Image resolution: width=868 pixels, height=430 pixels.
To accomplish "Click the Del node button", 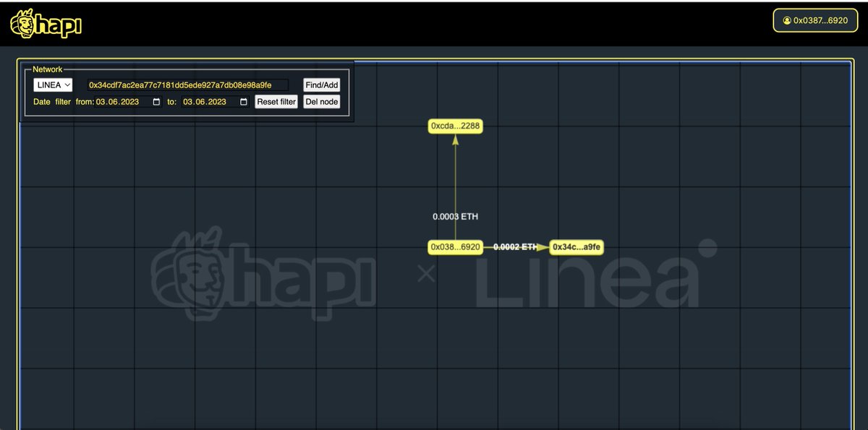I will pyautogui.click(x=322, y=102).
